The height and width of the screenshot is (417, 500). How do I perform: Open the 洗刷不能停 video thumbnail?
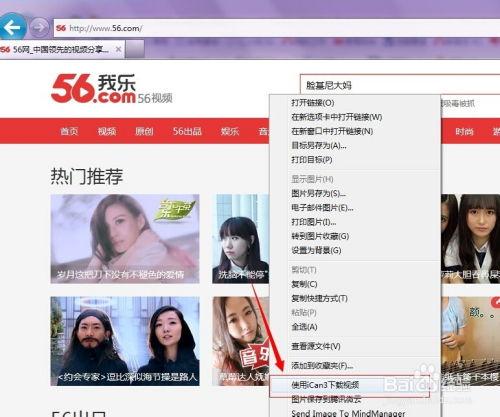pyautogui.click(x=241, y=239)
